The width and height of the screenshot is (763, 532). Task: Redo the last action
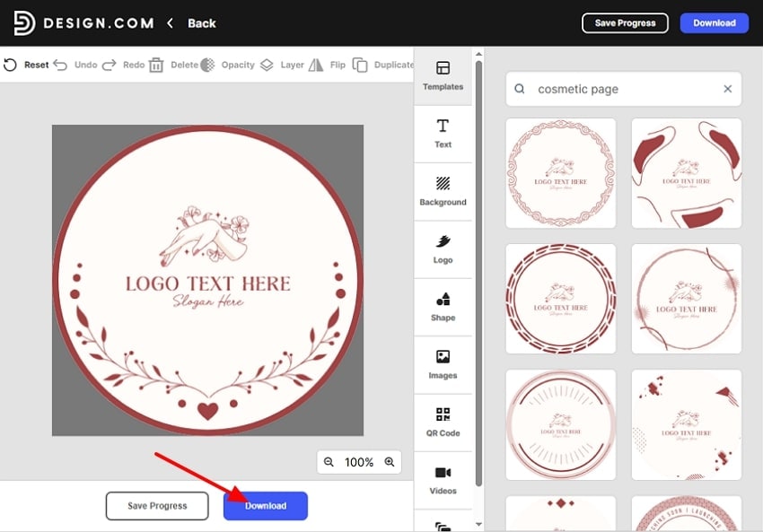pyautogui.click(x=124, y=65)
